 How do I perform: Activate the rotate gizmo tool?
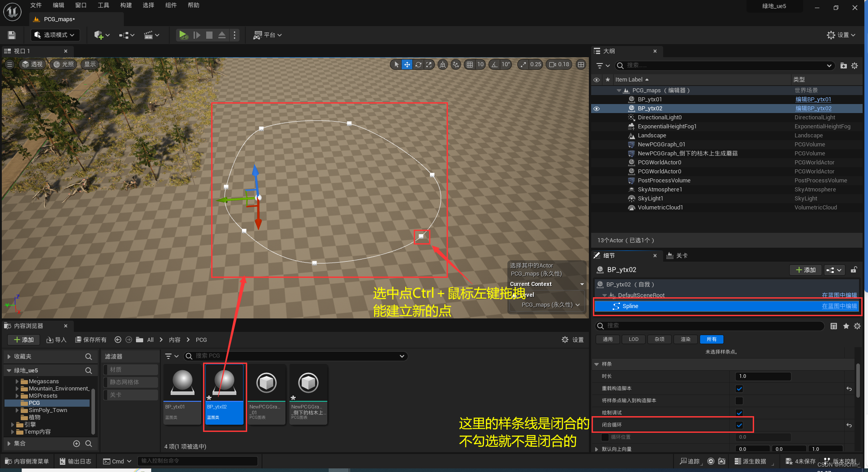418,64
